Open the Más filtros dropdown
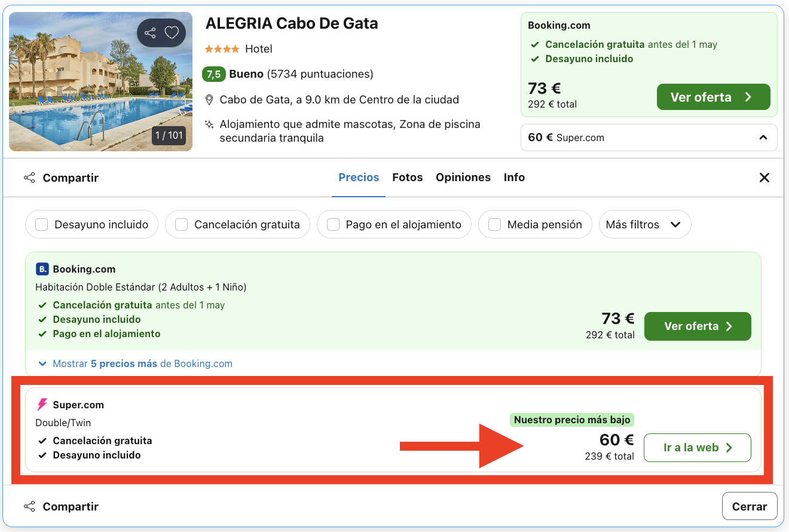The image size is (789, 532). click(644, 225)
